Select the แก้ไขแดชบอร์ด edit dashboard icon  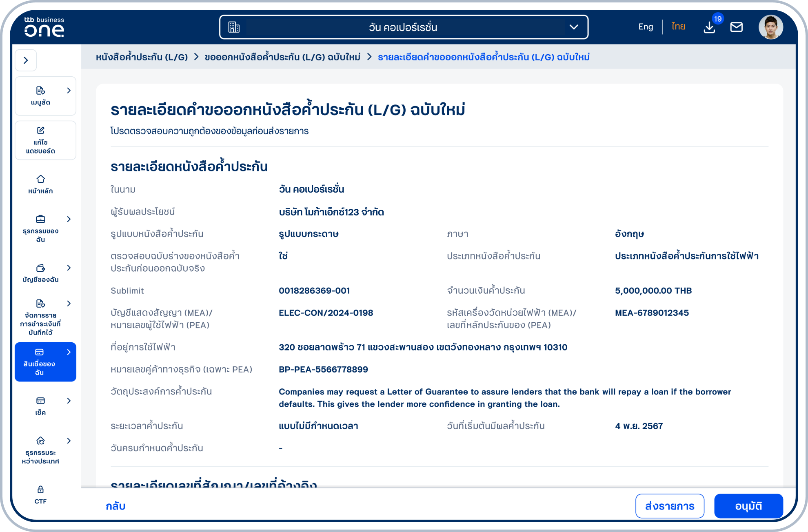[x=40, y=131]
